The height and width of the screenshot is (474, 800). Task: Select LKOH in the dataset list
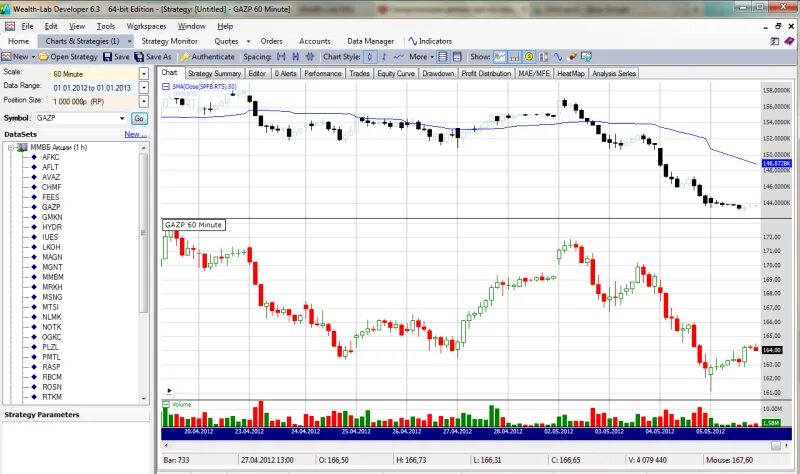(x=51, y=247)
